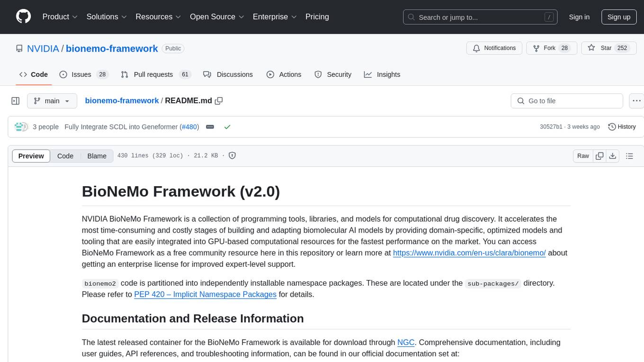Switch to the Code tab
This screenshot has width=644, height=362.
pyautogui.click(x=34, y=74)
